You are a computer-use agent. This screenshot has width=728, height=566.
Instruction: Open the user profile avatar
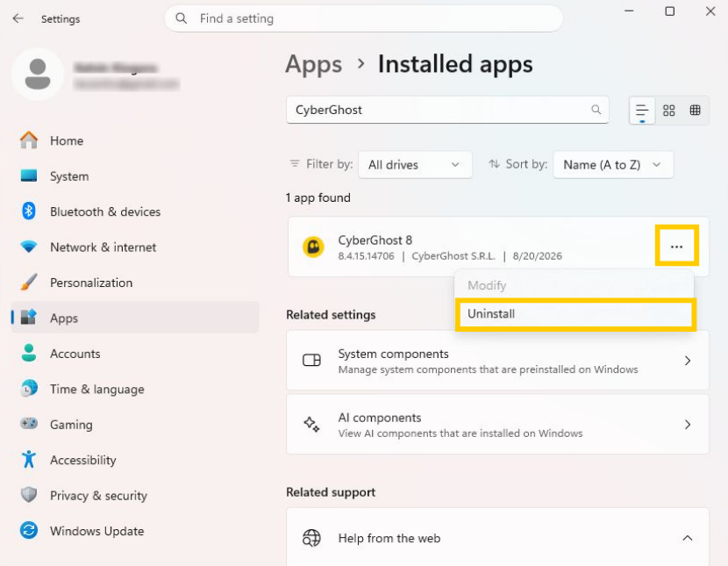38,75
